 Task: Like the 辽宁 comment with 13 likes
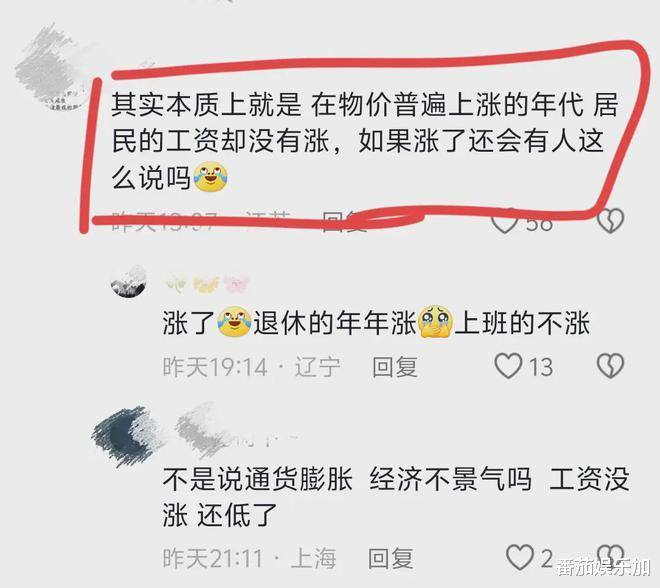click(x=508, y=366)
